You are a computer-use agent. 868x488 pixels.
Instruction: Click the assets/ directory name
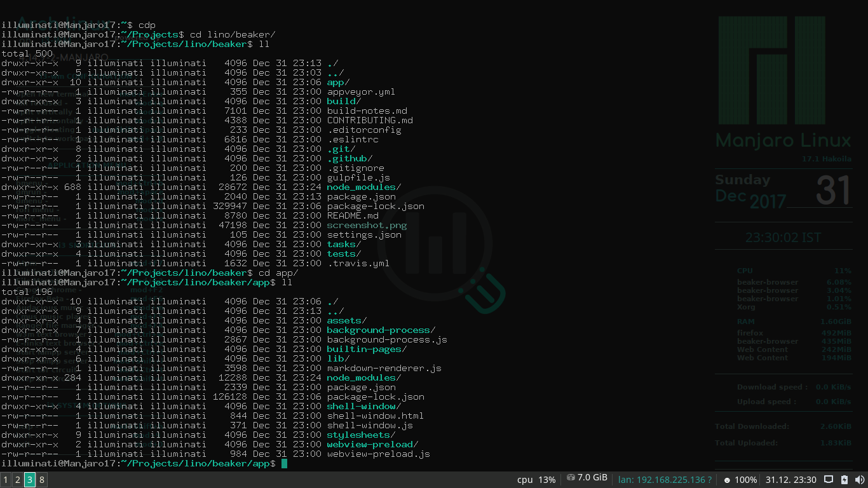click(x=347, y=321)
